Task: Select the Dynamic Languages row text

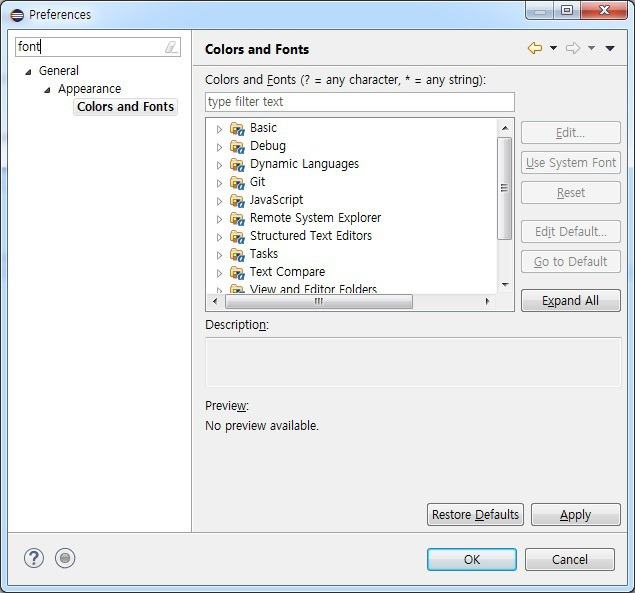Action: 304,164
